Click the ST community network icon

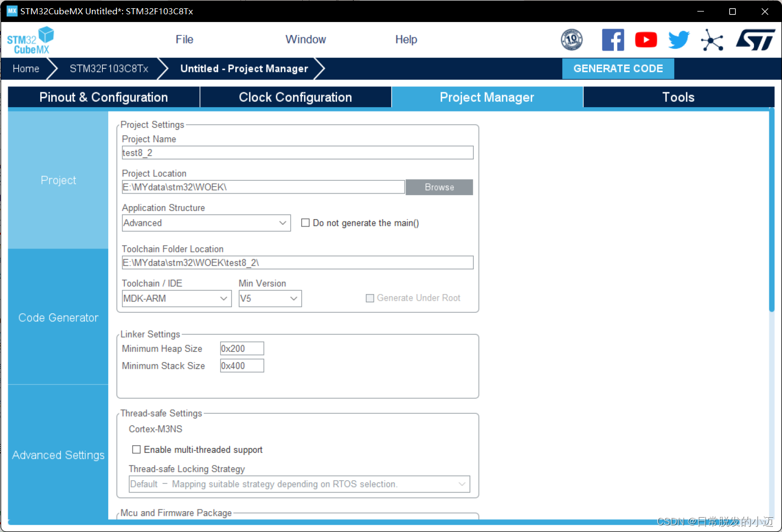click(x=712, y=40)
